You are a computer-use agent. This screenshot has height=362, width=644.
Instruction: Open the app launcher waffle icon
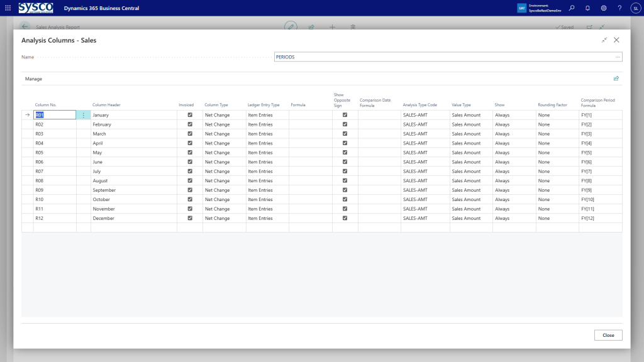8,8
